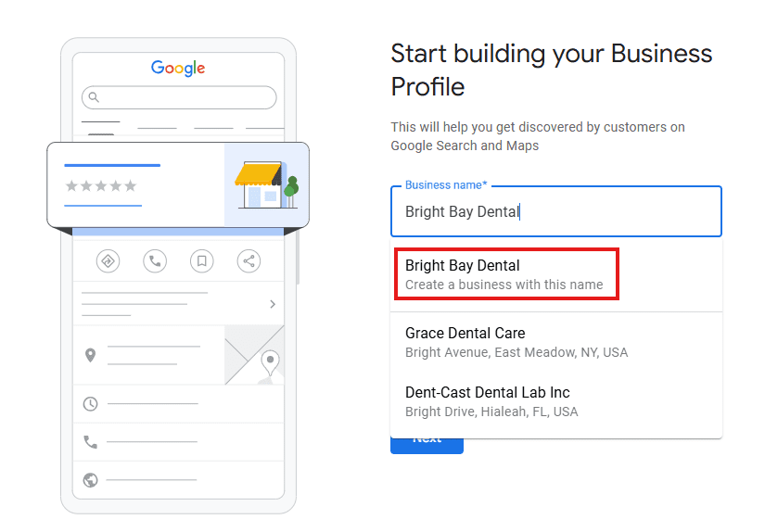Click the share icon in mockup

249,261
